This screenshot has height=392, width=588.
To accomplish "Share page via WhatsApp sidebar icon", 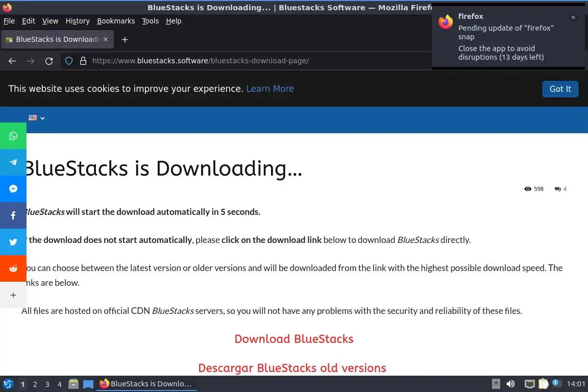I will 13,136.
